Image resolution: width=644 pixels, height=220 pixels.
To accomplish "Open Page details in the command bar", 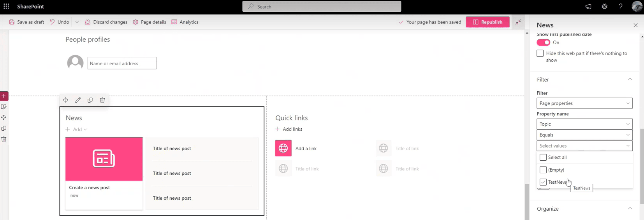I will (x=150, y=22).
